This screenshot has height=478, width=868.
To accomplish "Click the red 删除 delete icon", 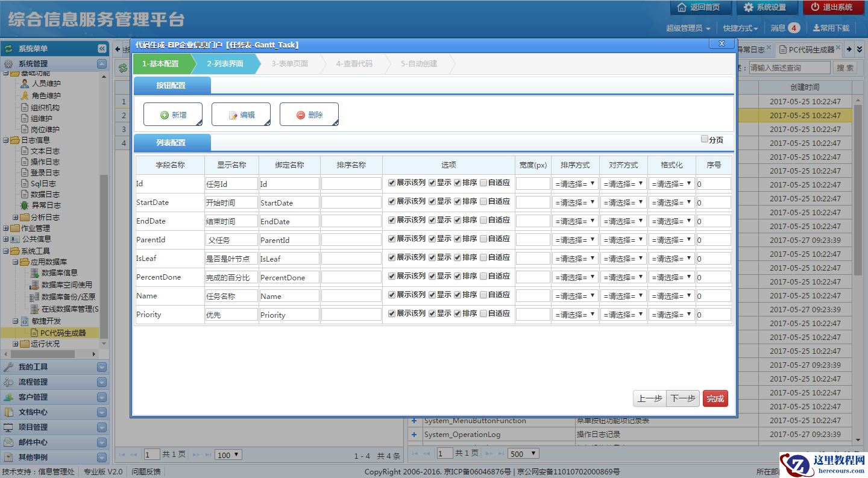I will click(x=300, y=115).
